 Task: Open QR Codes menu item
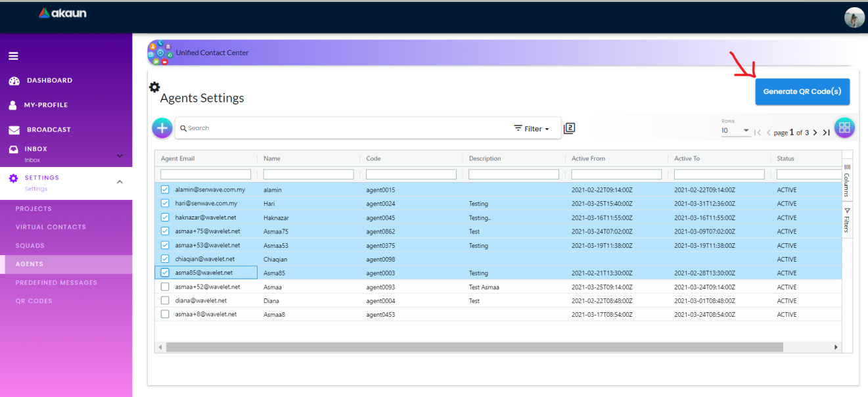tap(34, 301)
